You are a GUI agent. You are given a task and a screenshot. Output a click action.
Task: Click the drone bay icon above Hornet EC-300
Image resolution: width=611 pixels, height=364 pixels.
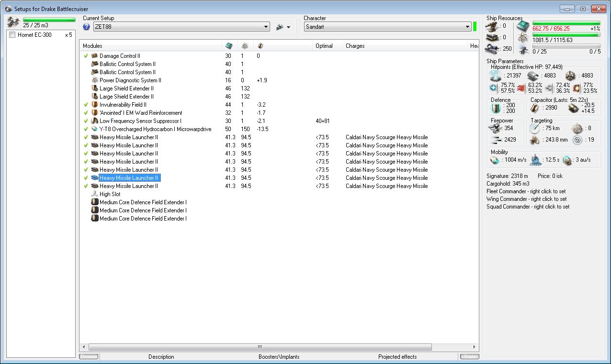point(14,22)
